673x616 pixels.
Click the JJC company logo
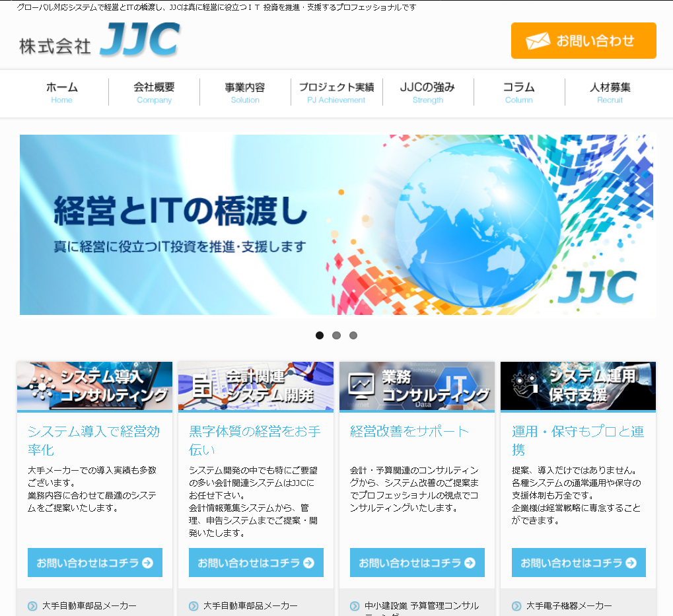point(100,40)
